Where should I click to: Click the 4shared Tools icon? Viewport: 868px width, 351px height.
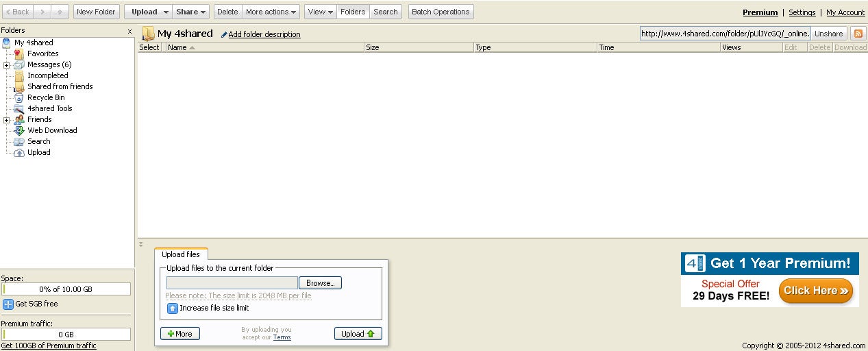(x=19, y=108)
